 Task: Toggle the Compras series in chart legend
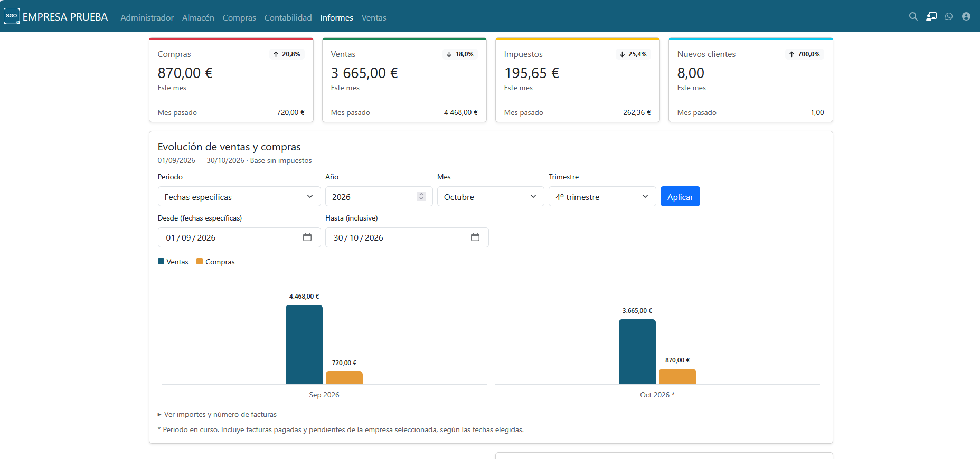[215, 262]
